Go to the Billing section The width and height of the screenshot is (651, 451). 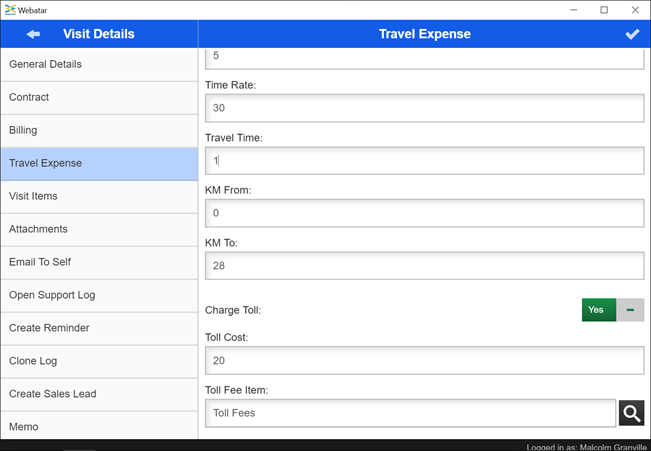98,130
